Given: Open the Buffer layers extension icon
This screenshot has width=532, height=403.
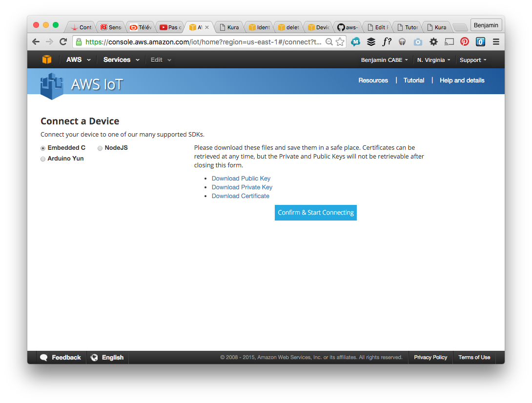Looking at the screenshot, I should coord(371,42).
